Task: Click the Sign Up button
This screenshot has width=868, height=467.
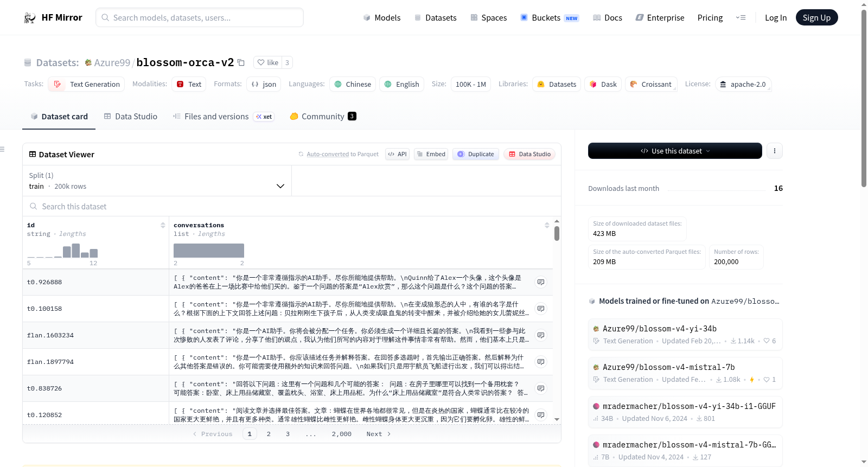Action: pyautogui.click(x=816, y=17)
